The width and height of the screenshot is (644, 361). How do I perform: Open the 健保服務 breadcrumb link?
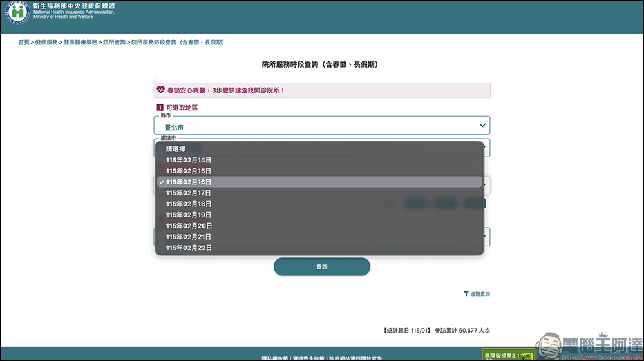46,43
